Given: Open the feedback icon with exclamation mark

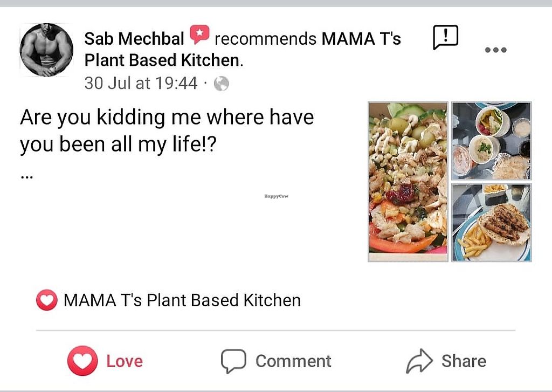Looking at the screenshot, I should click(445, 38).
